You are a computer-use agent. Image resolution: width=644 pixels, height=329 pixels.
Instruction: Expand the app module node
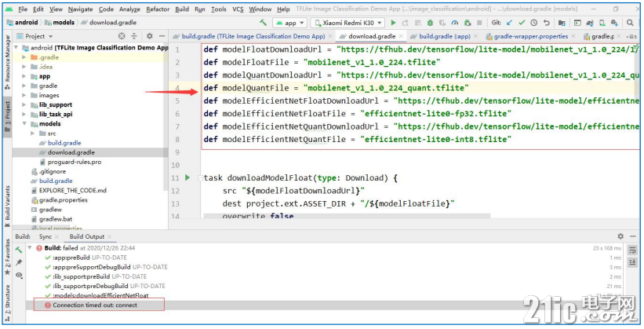coord(24,76)
